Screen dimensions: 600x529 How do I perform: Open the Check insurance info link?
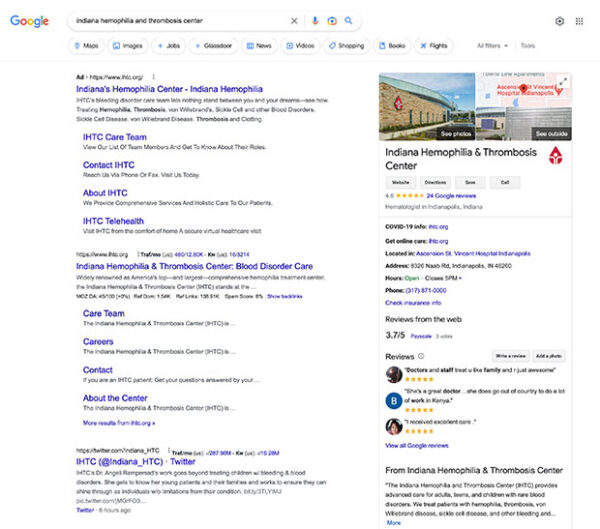click(x=413, y=303)
